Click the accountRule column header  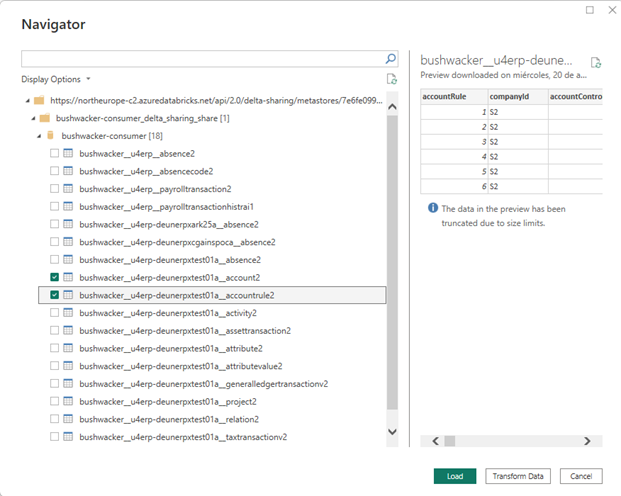coord(454,96)
